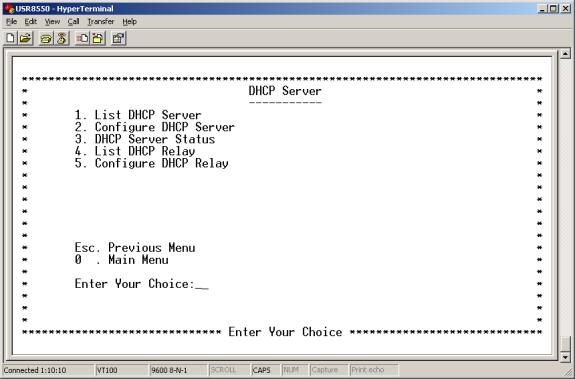575x379 pixels.
Task: Click the VT100 status bar panel
Action: pyautogui.click(x=107, y=370)
